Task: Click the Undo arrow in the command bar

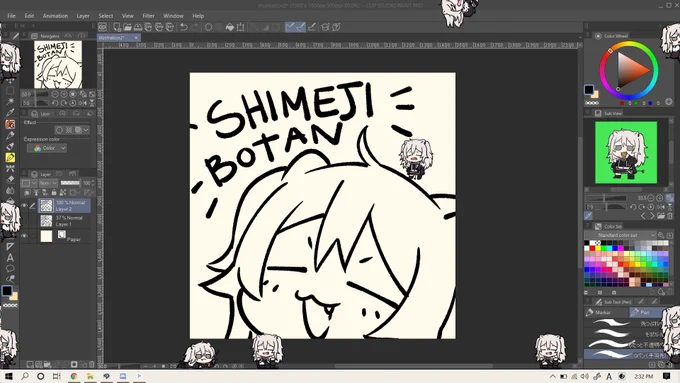Action: click(184, 27)
